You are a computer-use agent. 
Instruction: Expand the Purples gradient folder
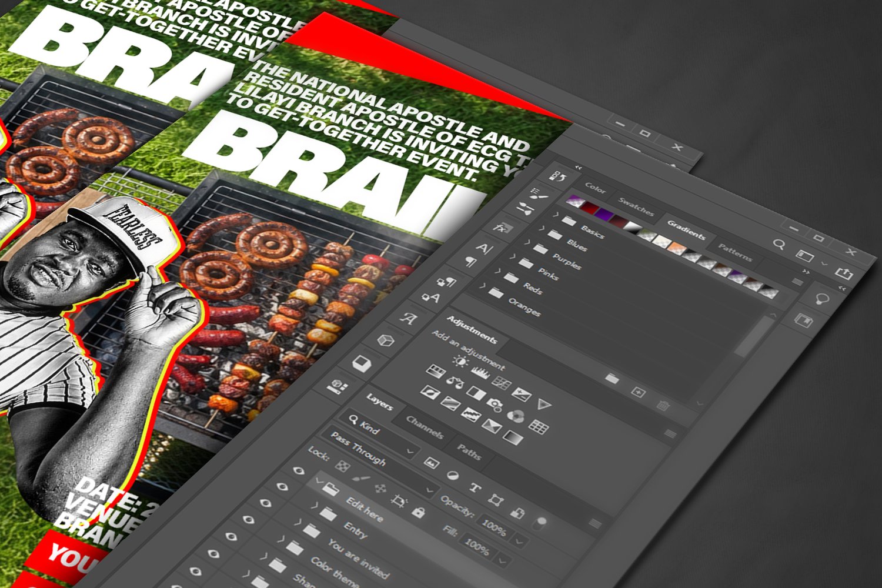pos(527,242)
